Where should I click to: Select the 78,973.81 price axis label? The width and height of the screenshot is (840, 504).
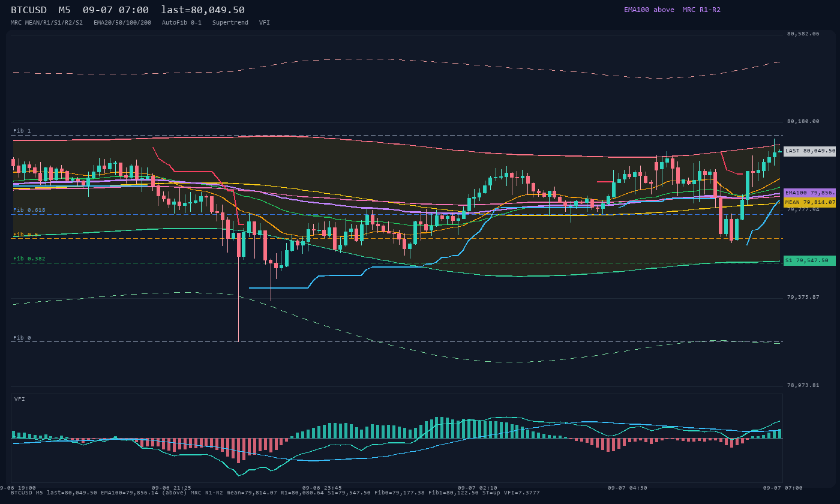pyautogui.click(x=803, y=385)
